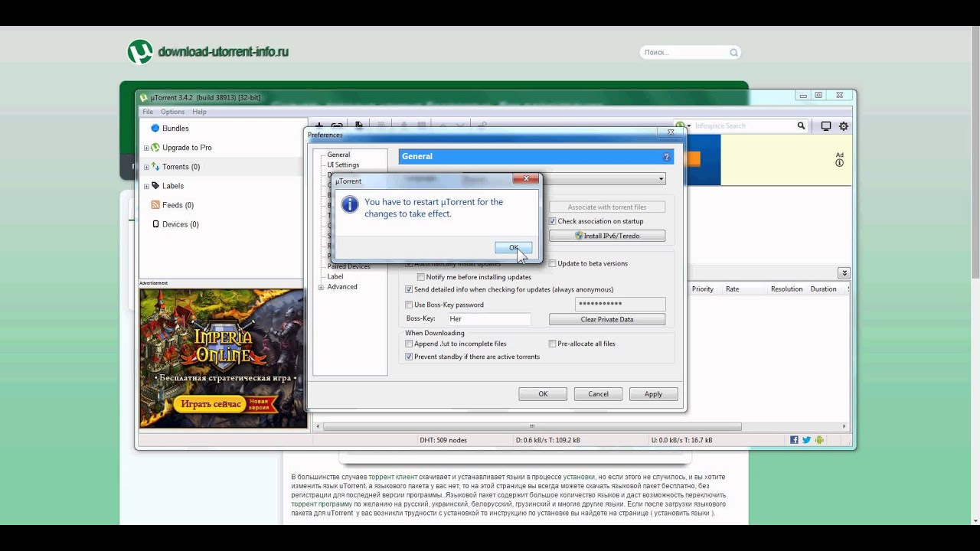Click the website search magnifier icon
This screenshot has width=980, height=551.
[733, 53]
